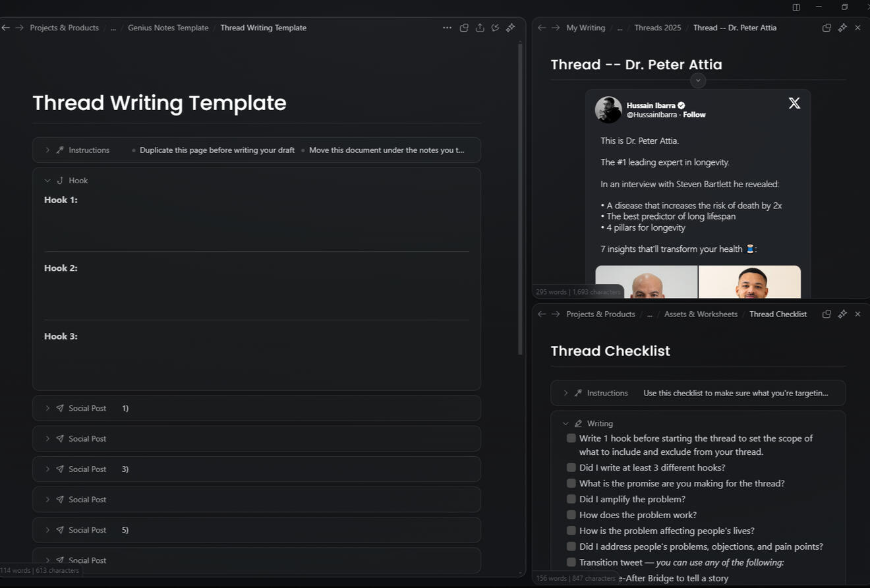Click the X logo on the embedded tweet

pyautogui.click(x=794, y=103)
